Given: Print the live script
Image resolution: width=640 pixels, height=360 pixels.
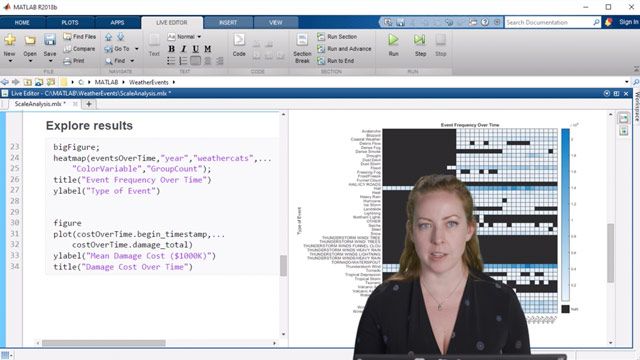Looking at the screenshot, I should pos(74,61).
